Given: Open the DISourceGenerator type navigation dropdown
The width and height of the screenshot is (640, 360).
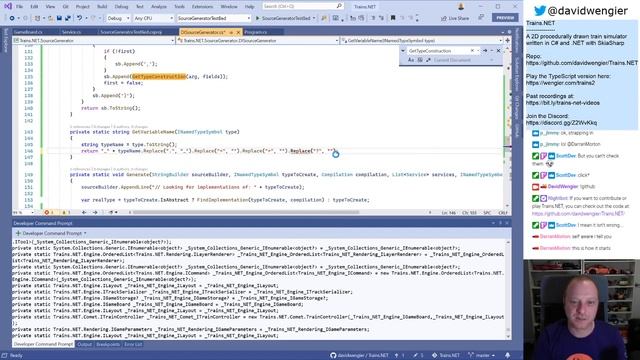Looking at the screenshot, I should coord(258,40).
